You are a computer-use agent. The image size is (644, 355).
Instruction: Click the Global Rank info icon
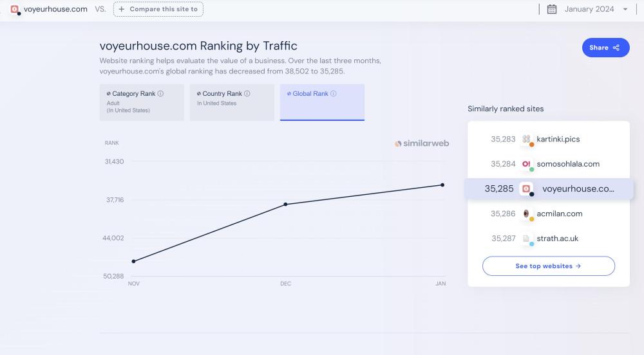click(334, 94)
